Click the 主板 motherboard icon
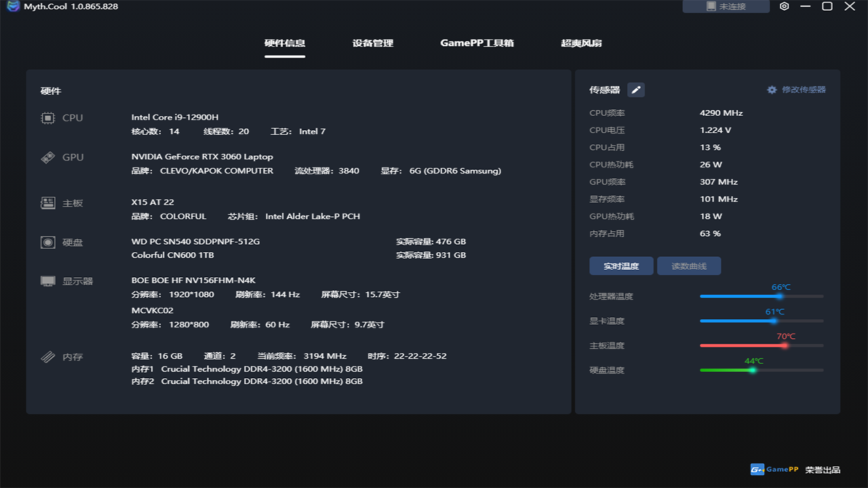This screenshot has height=488, width=868. (47, 202)
